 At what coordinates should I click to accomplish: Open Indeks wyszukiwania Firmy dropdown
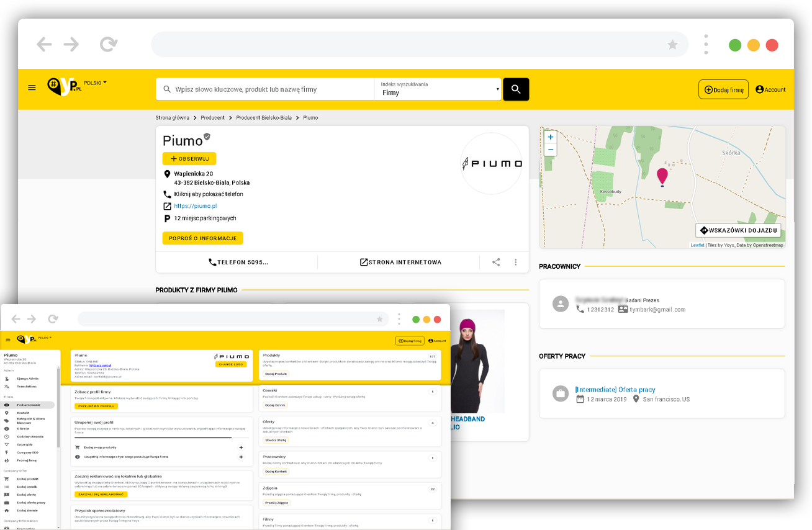[x=438, y=89]
